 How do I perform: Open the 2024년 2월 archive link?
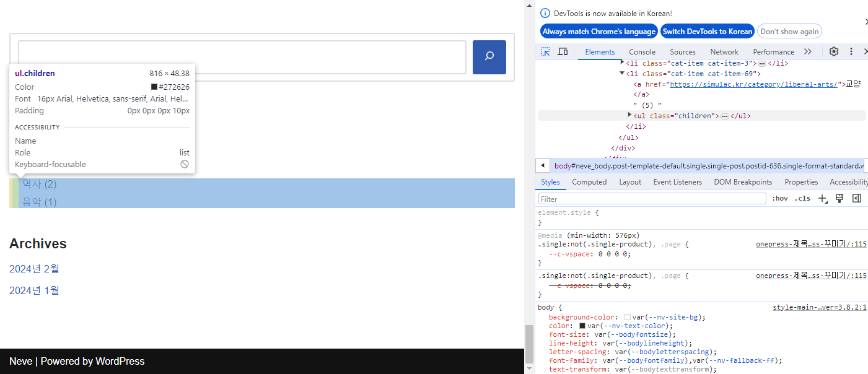click(34, 269)
